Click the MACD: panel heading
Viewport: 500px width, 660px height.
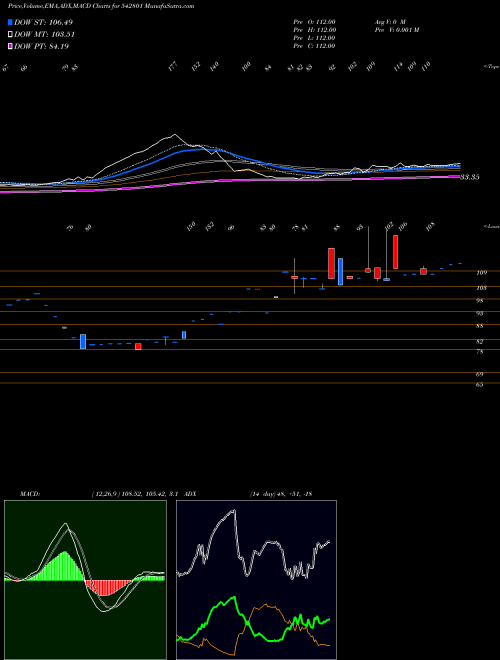30,494
